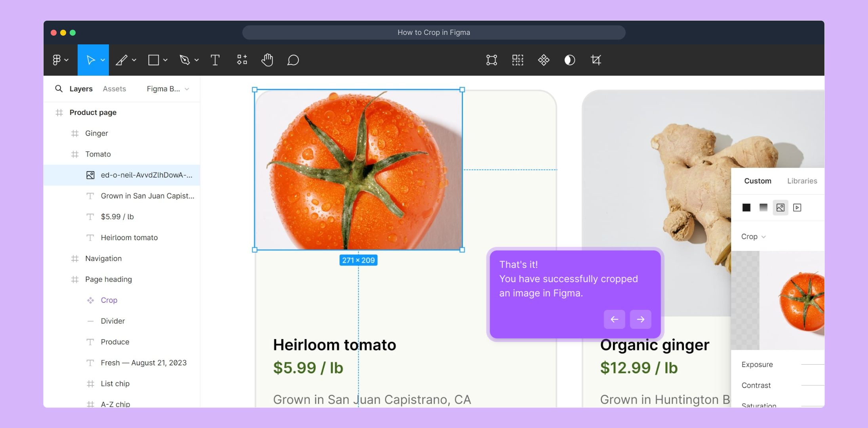Select the video fill type
The width and height of the screenshot is (868, 428).
coord(798,208)
